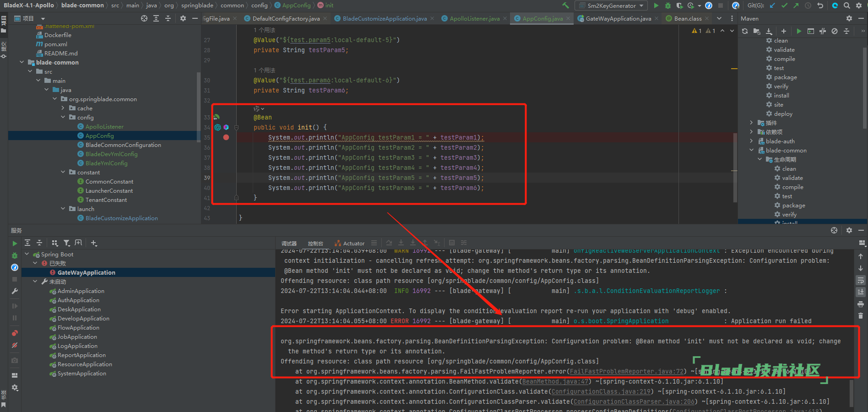
Task: Click the console vertical scrollbar thumb
Action: 851,393
